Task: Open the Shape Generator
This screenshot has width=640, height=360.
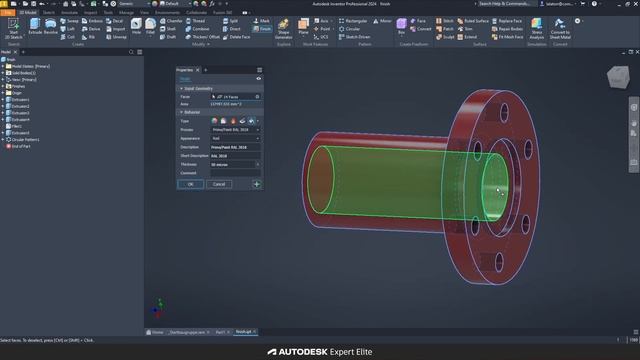Action: tap(283, 29)
